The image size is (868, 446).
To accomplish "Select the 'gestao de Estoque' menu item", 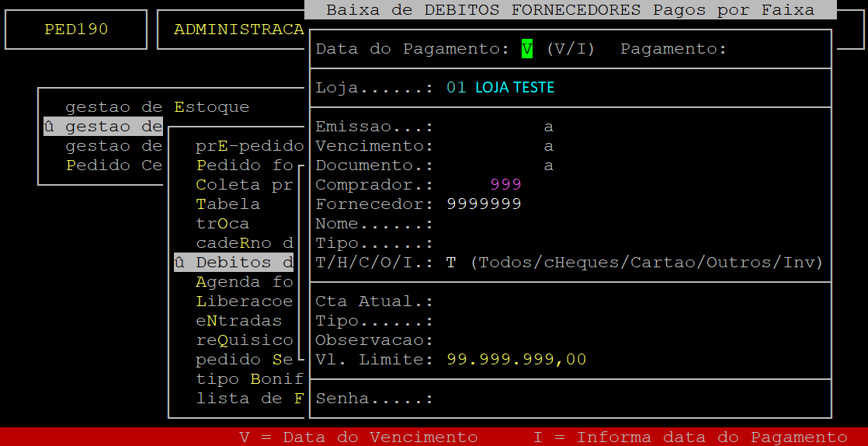I will (x=157, y=107).
